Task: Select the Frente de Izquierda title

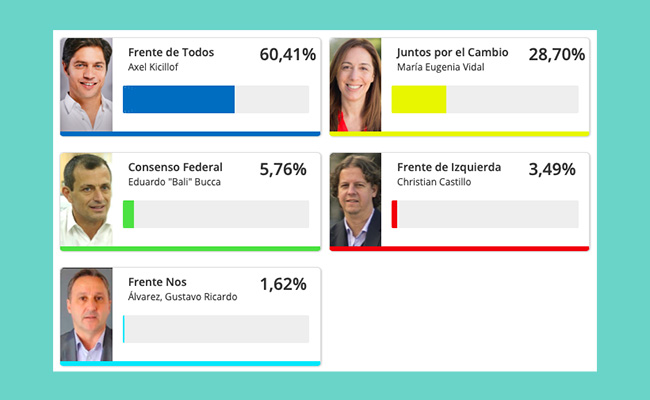Action: 449,167
